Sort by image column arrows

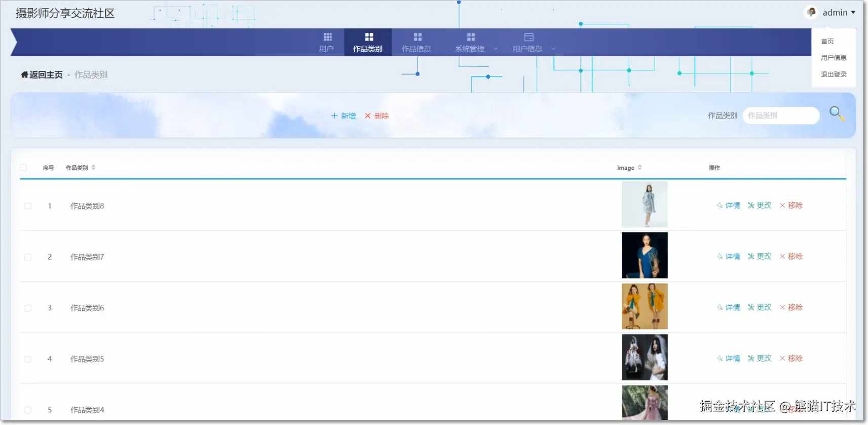[x=639, y=167]
